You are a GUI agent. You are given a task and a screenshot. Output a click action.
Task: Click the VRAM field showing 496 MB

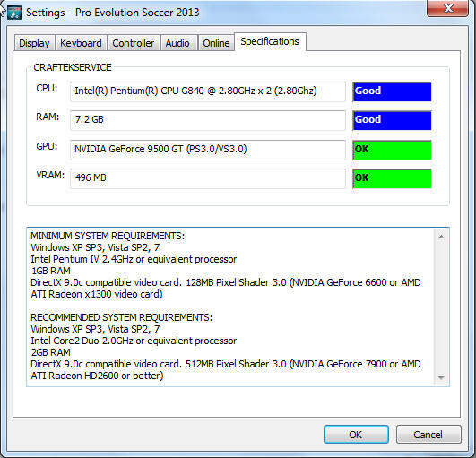point(208,178)
